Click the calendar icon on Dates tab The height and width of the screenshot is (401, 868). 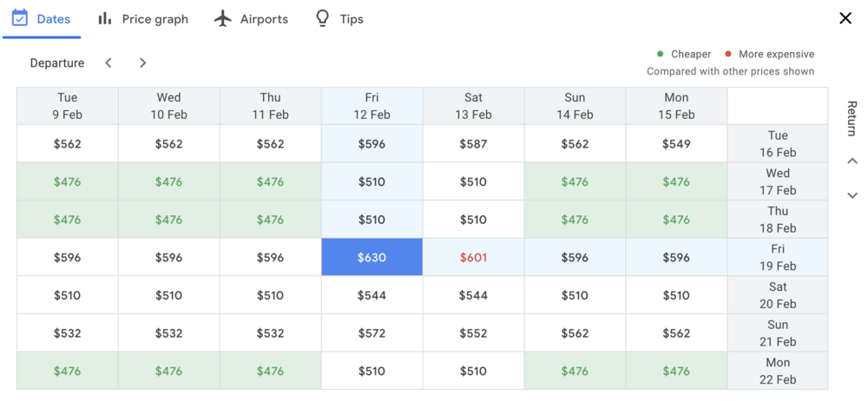[x=20, y=18]
